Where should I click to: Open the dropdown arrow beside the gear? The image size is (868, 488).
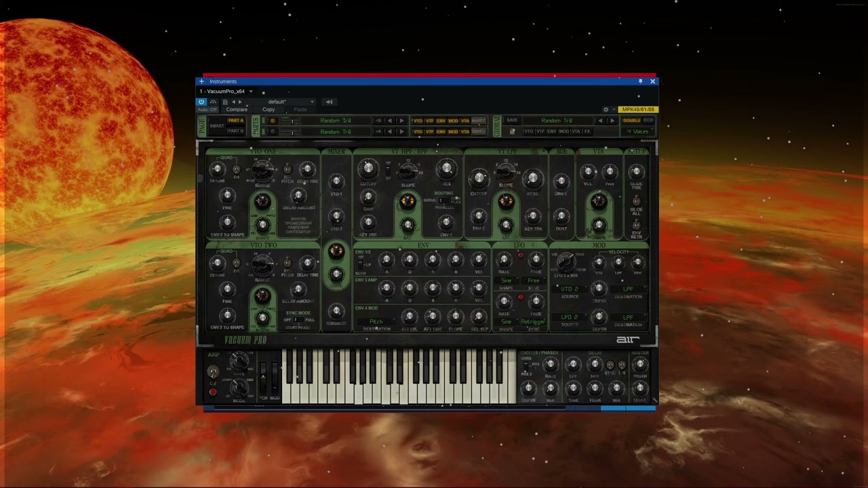[x=614, y=109]
